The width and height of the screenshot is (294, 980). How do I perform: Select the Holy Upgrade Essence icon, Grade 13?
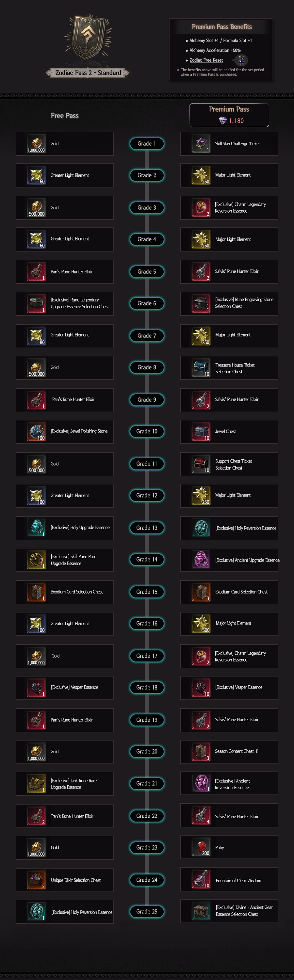coord(37,528)
